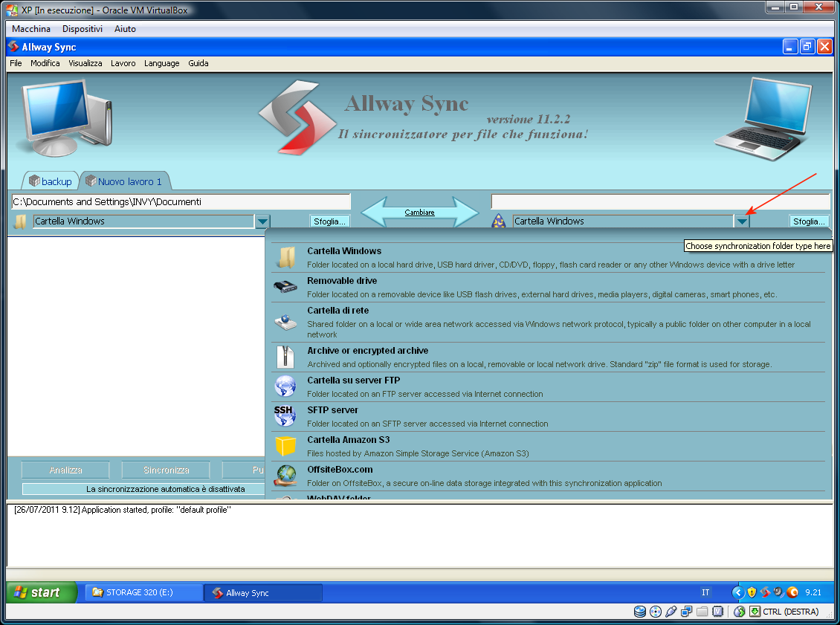Screen dimensions: 840x625
Task: Click the taskbar clock showing 9.21
Action: [x=813, y=592]
